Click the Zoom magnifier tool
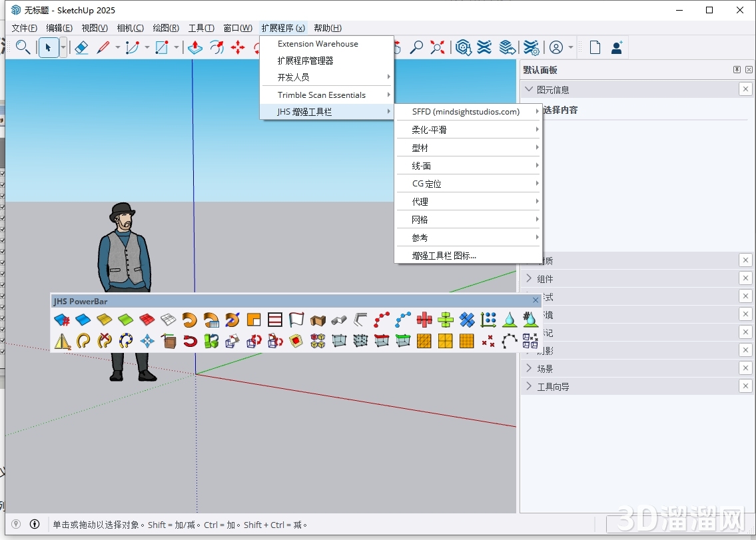 tap(417, 47)
